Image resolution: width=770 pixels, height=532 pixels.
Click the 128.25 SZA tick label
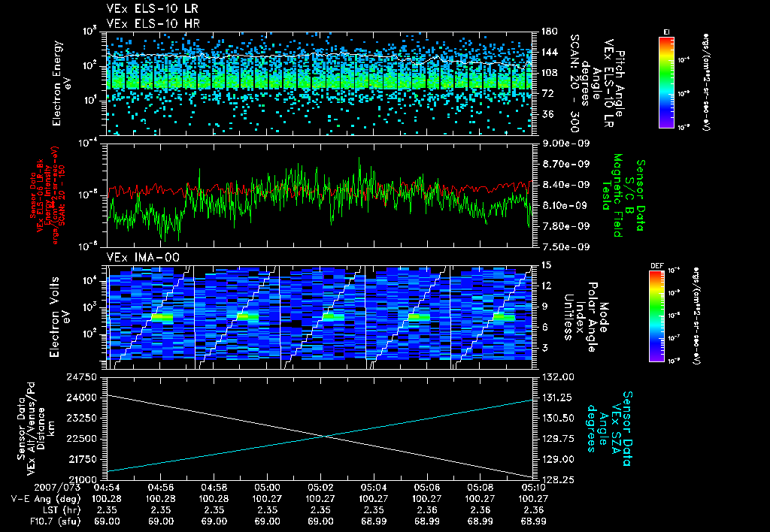(x=557, y=480)
